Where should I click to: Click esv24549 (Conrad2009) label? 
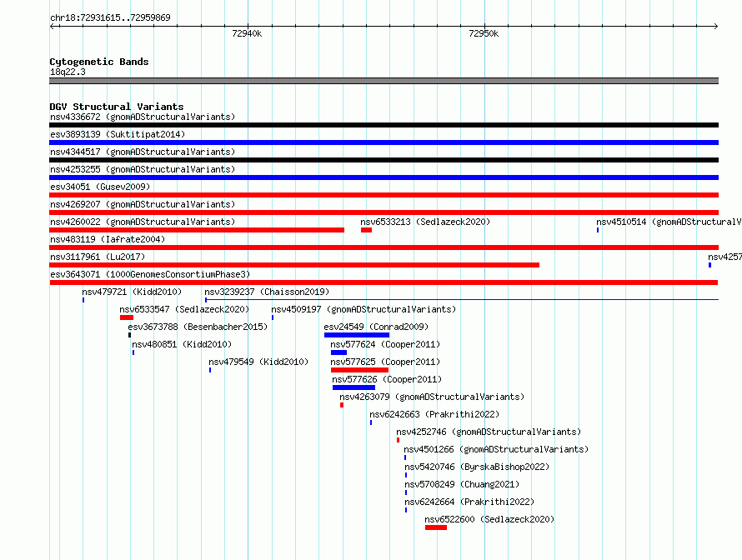[376, 327]
